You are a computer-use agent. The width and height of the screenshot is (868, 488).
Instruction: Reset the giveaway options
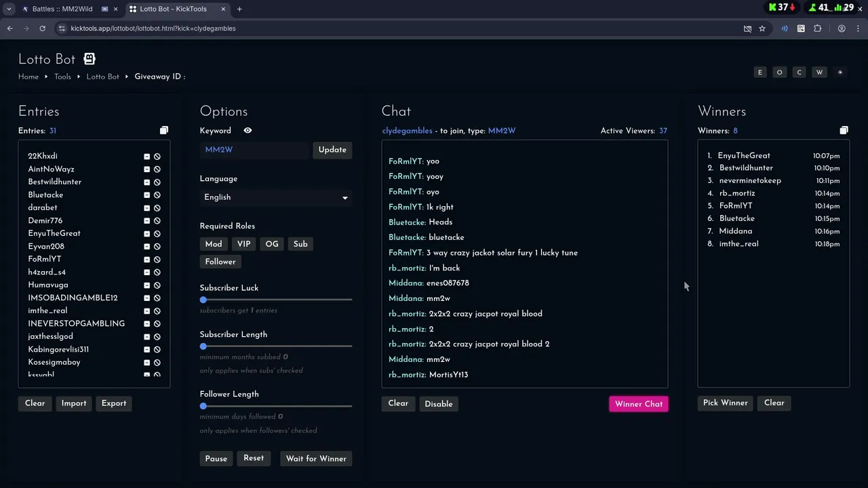(x=254, y=458)
